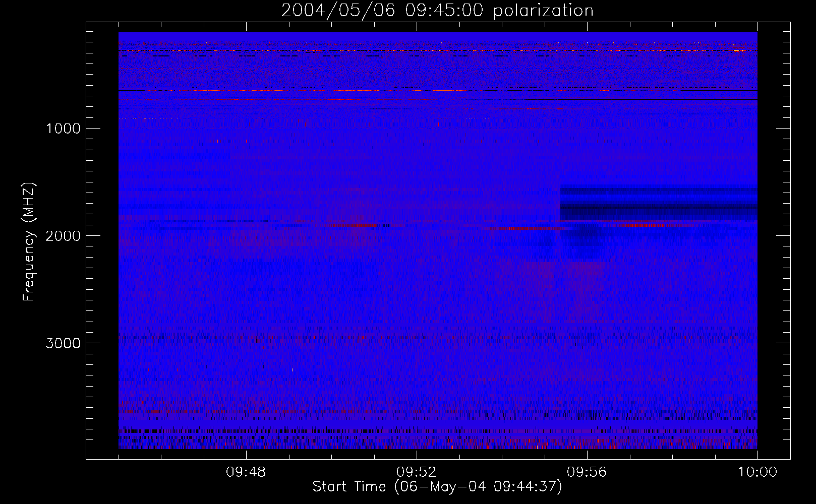
Task: Click the 09:52 time tick label
Action: [416, 472]
